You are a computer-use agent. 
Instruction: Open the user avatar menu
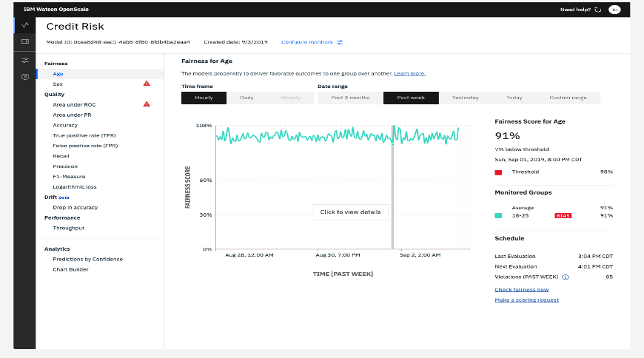(x=614, y=10)
